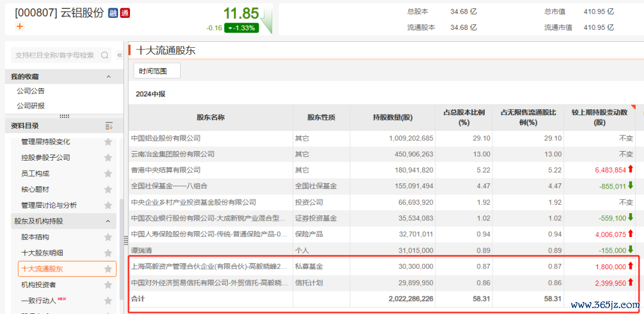The width and height of the screenshot is (644, 314).
Task: Click the 占总股本比例(%) column header
Action: point(464,117)
